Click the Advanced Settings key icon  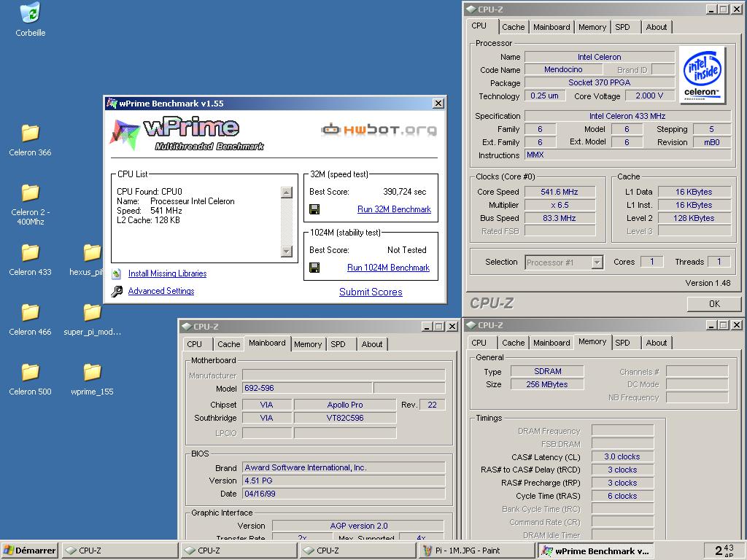coord(117,291)
